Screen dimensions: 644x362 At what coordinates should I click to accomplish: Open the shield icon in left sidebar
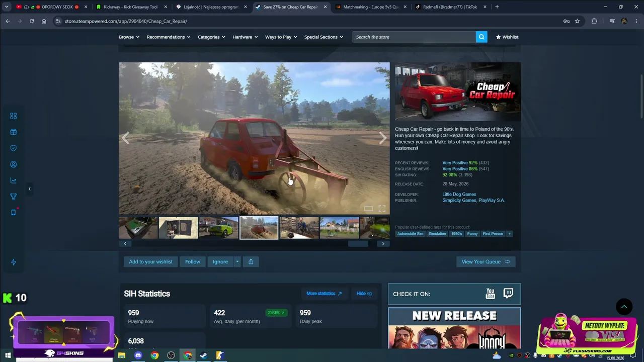click(14, 148)
